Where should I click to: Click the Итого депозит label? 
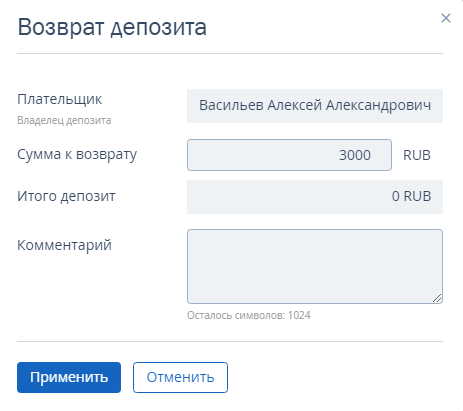point(66,196)
